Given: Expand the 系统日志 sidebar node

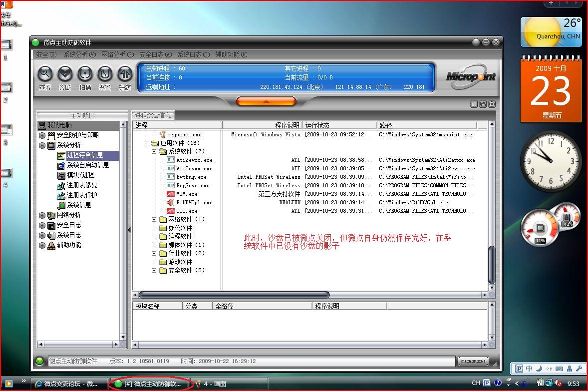Looking at the screenshot, I should [x=42, y=236].
